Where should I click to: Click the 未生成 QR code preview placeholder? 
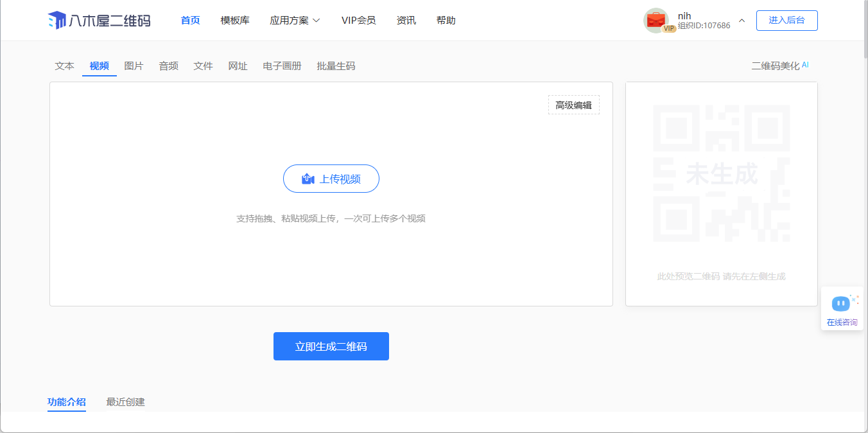tap(721, 173)
